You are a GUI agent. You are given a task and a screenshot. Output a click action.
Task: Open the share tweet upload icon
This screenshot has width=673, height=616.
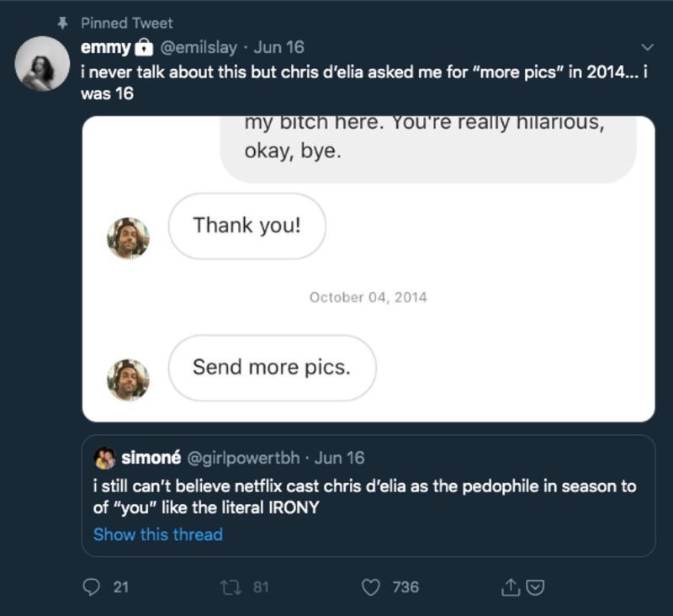tap(510, 587)
